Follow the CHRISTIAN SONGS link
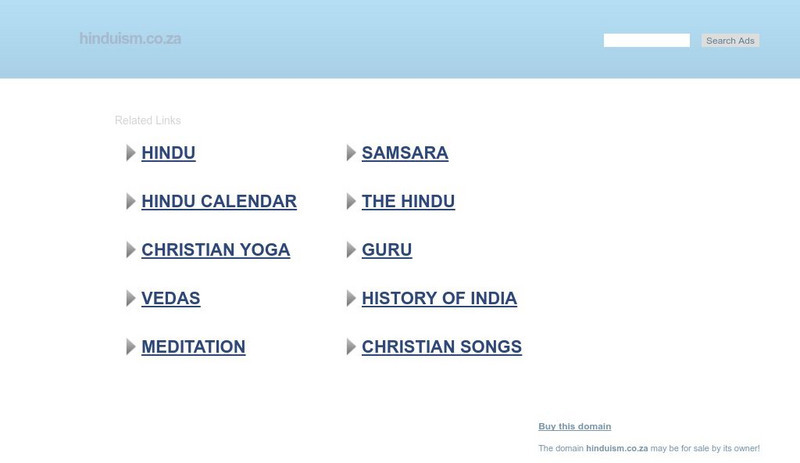This screenshot has height=463, width=800. pos(441,347)
